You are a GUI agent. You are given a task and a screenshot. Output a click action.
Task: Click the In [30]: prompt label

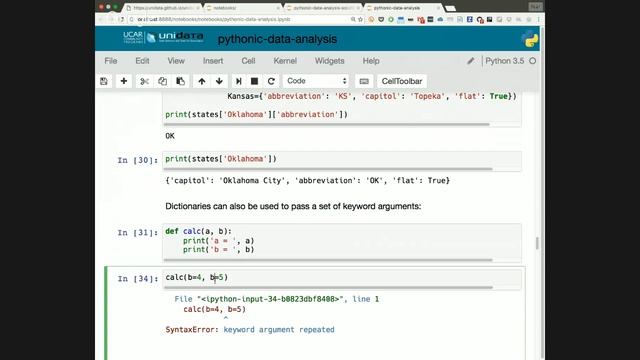[x=138, y=160]
